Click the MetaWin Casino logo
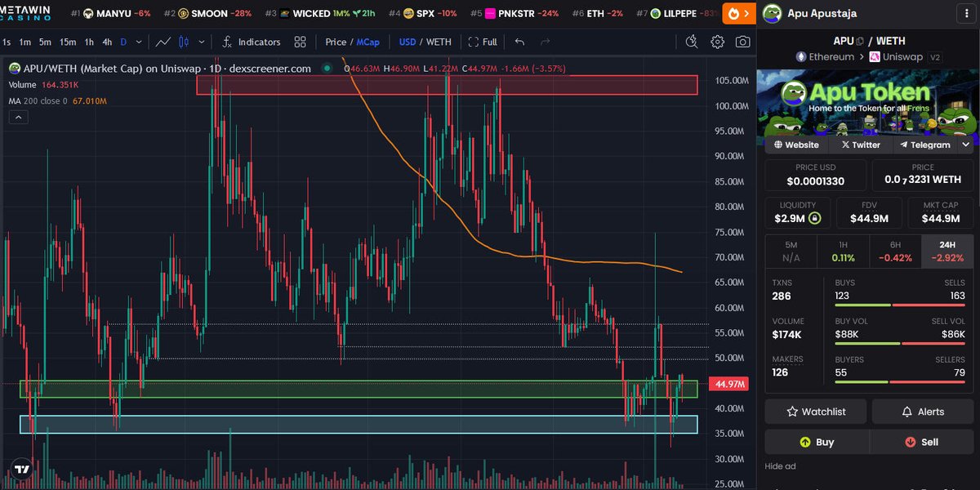The image size is (980, 490). coord(25,13)
